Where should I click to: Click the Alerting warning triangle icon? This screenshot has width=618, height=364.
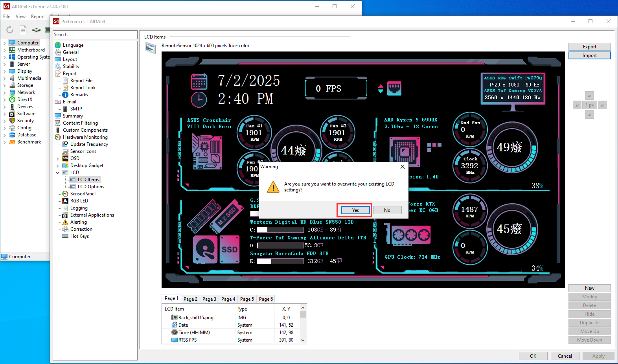pos(65,222)
